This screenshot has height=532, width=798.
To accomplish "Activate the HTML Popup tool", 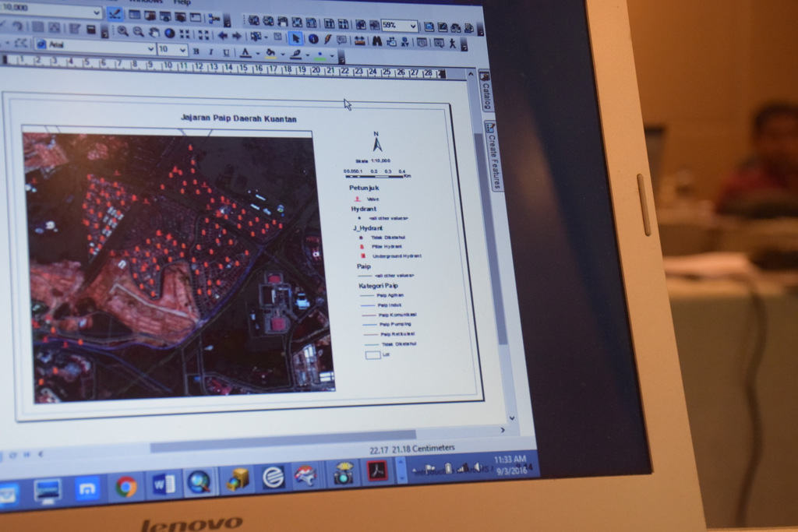I will click(341, 40).
